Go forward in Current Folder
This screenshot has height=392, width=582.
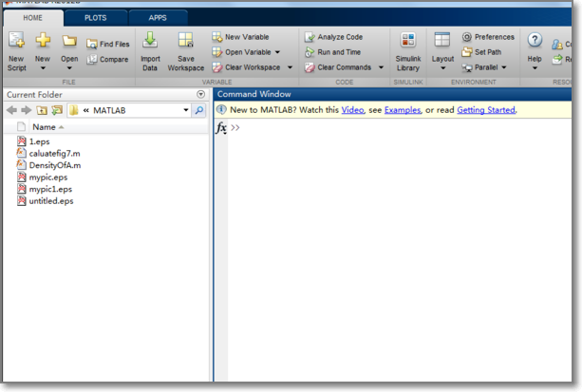(x=26, y=110)
